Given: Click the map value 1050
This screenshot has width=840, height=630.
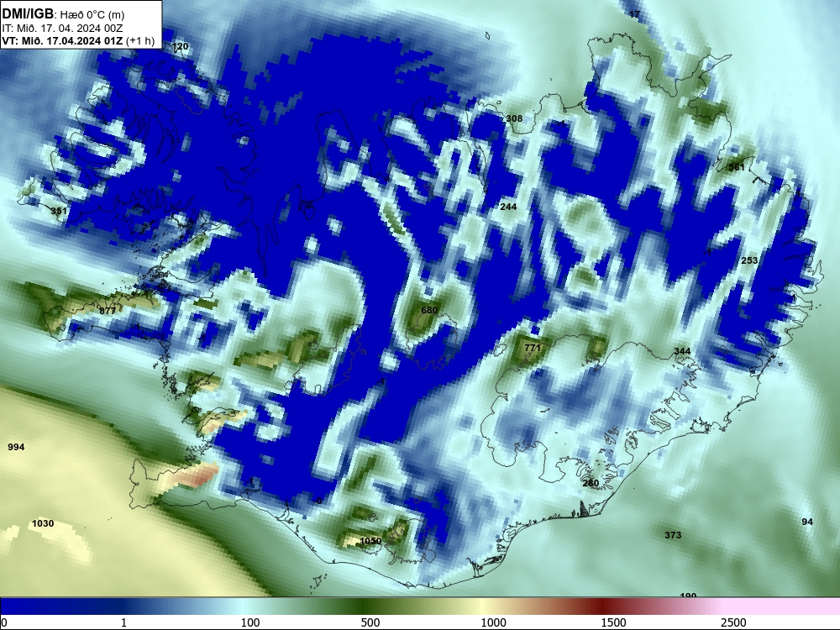Looking at the screenshot, I should (x=370, y=541).
